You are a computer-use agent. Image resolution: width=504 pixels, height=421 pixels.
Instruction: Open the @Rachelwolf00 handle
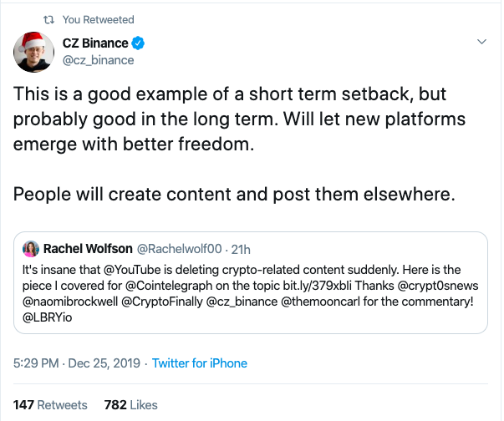(x=180, y=249)
